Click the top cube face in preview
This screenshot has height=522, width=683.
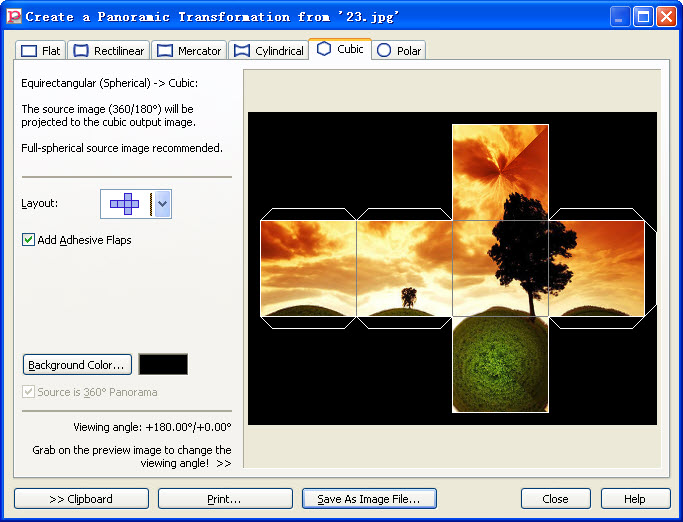coord(500,172)
